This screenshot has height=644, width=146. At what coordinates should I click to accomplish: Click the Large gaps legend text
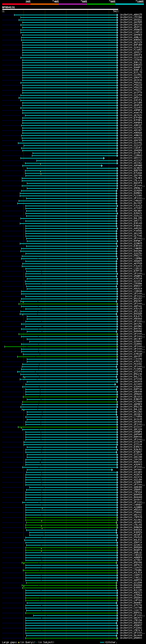coord(28,642)
